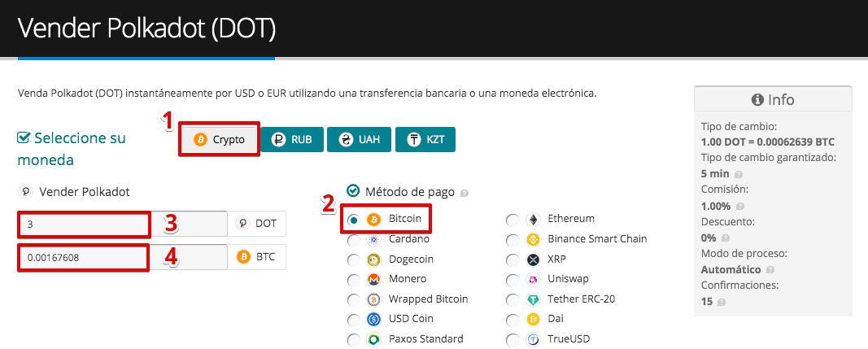
Task: Click the Vender Polkadot (DOT) page heading
Action: (x=146, y=28)
